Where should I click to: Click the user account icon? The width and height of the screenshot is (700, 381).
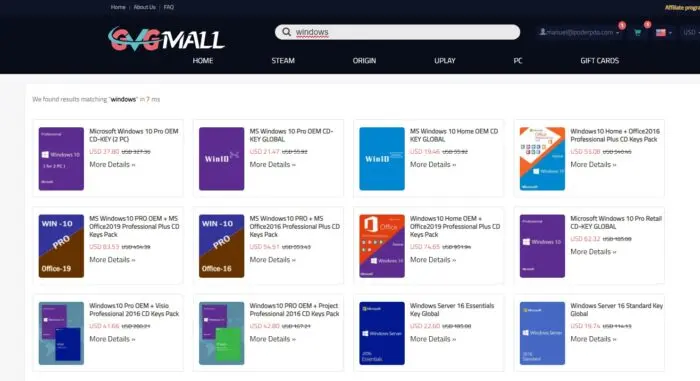542,32
